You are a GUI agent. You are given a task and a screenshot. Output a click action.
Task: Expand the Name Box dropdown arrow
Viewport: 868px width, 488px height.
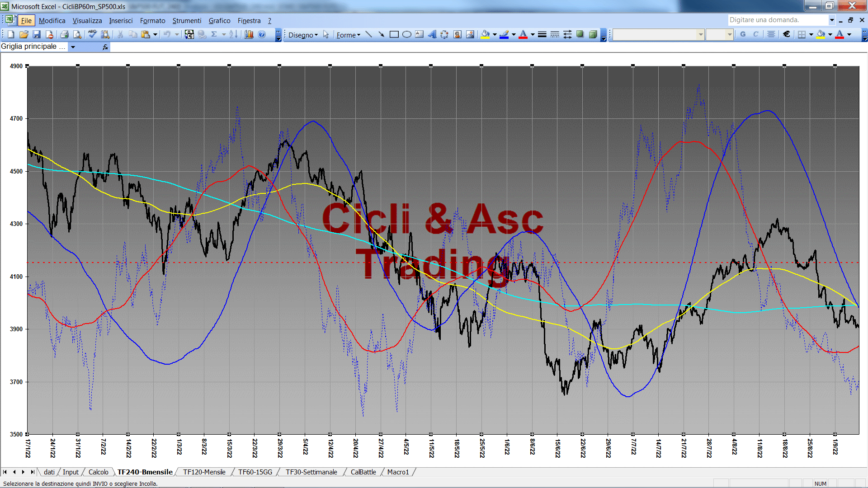(x=73, y=47)
